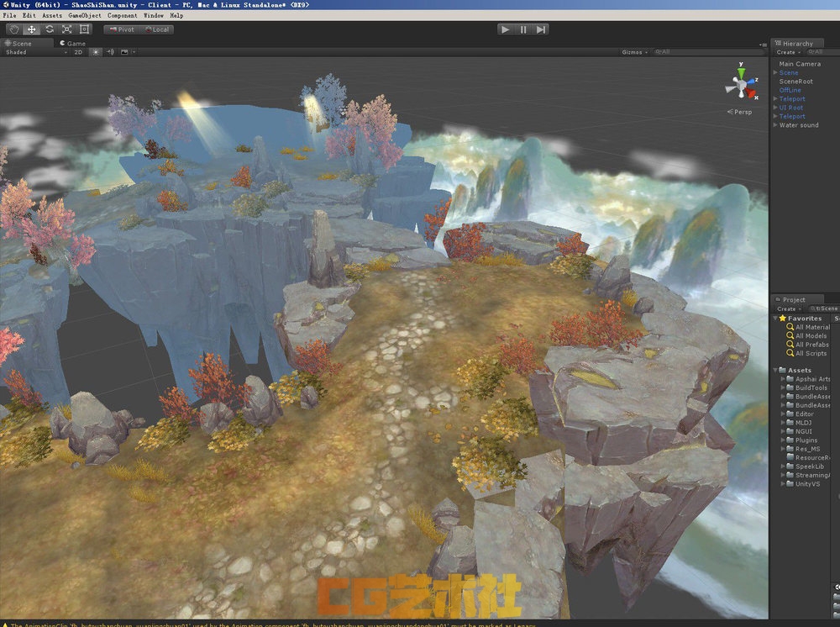The height and width of the screenshot is (627, 840).
Task: Open the scene effects dropdown arrow
Action: pyautogui.click(x=134, y=52)
